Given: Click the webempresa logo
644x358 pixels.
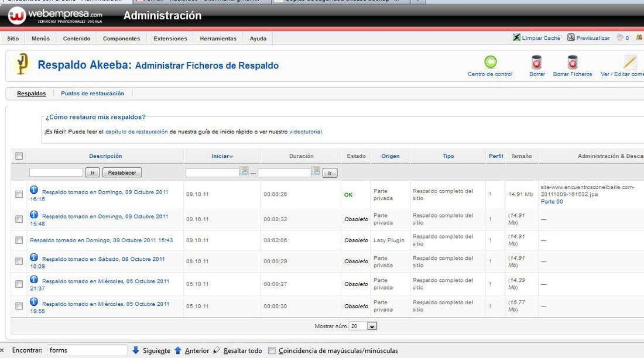Looking at the screenshot, I should click(55, 16).
